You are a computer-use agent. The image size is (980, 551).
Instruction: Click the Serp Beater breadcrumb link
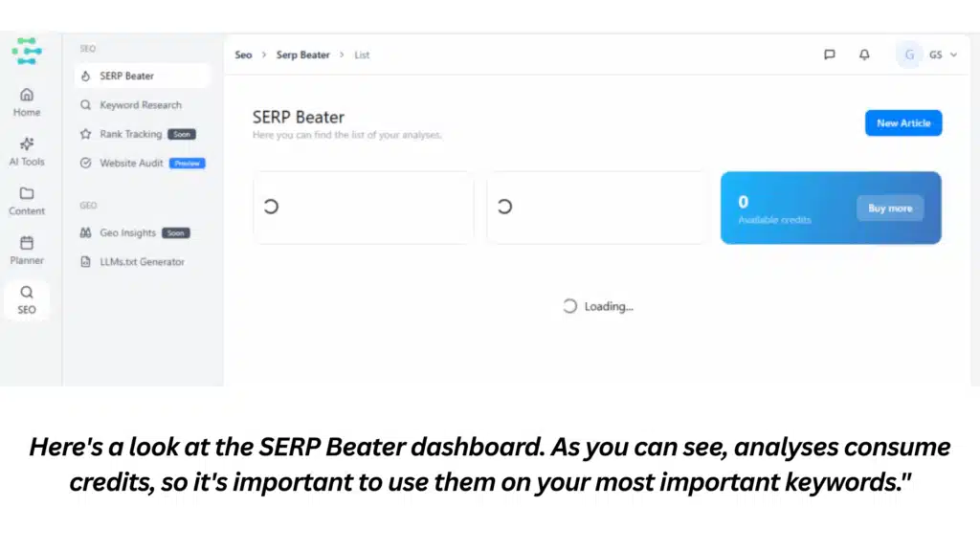pos(302,55)
